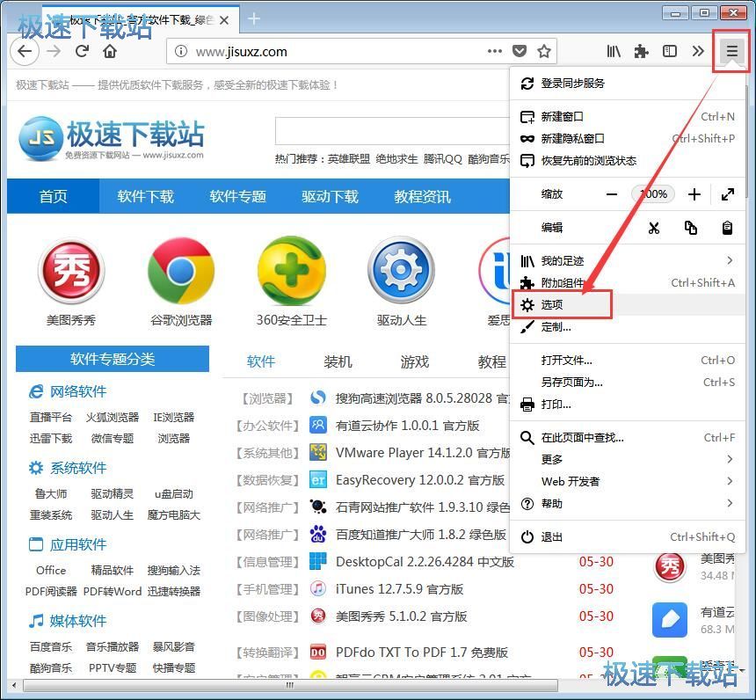Open 新建隐私窗口 menu item

pos(628,139)
